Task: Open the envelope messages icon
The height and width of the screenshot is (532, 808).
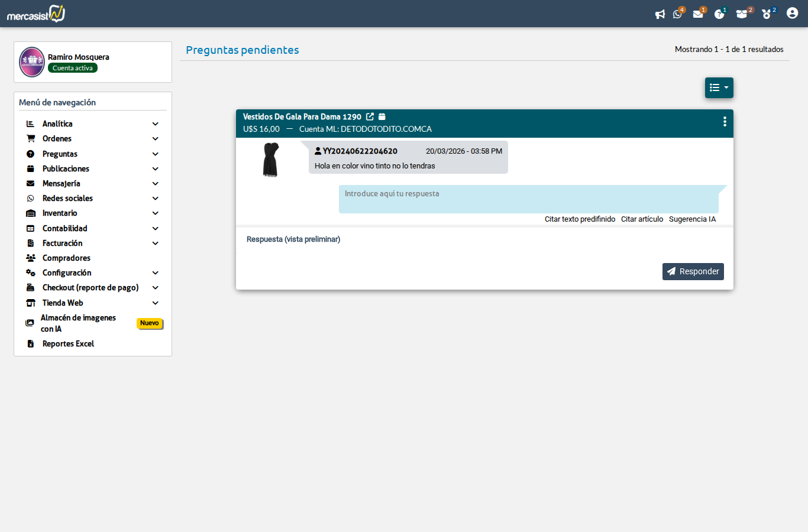Action: (698, 14)
